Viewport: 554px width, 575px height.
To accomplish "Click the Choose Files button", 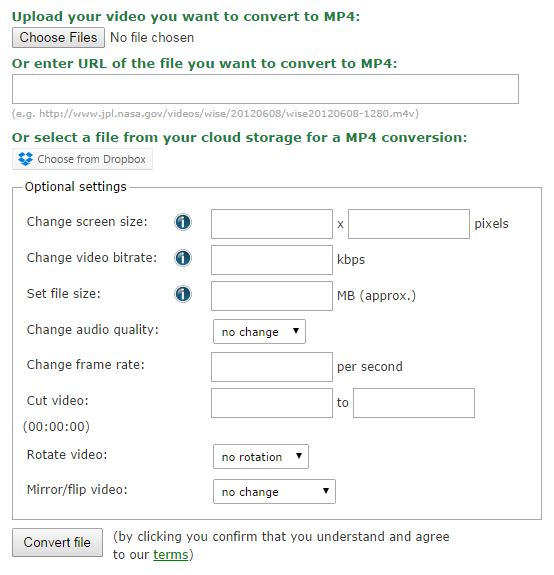I will pos(58,38).
